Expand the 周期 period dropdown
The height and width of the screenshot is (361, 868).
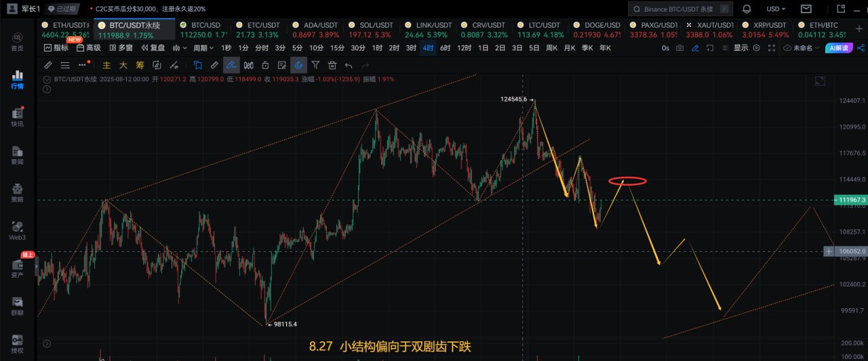click(203, 48)
